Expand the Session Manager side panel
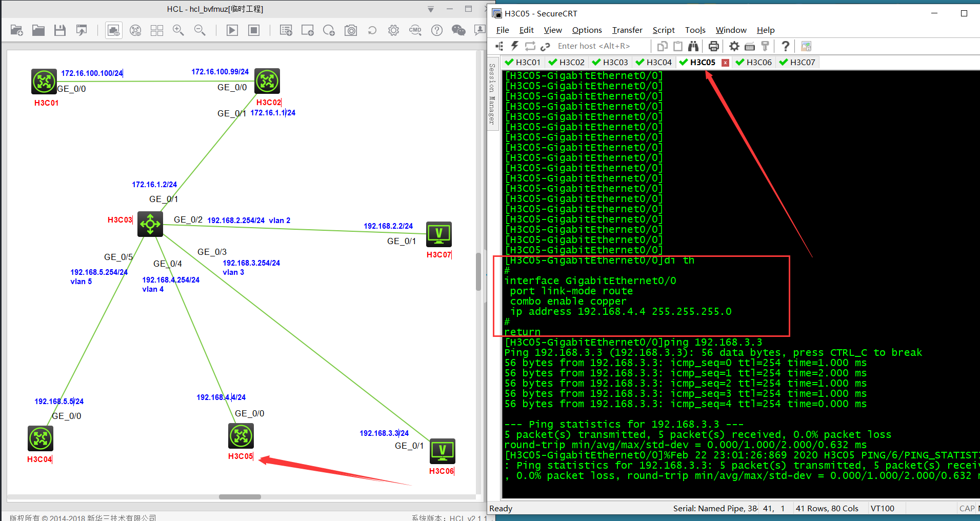Viewport: 980px width, 521px height. click(x=492, y=94)
